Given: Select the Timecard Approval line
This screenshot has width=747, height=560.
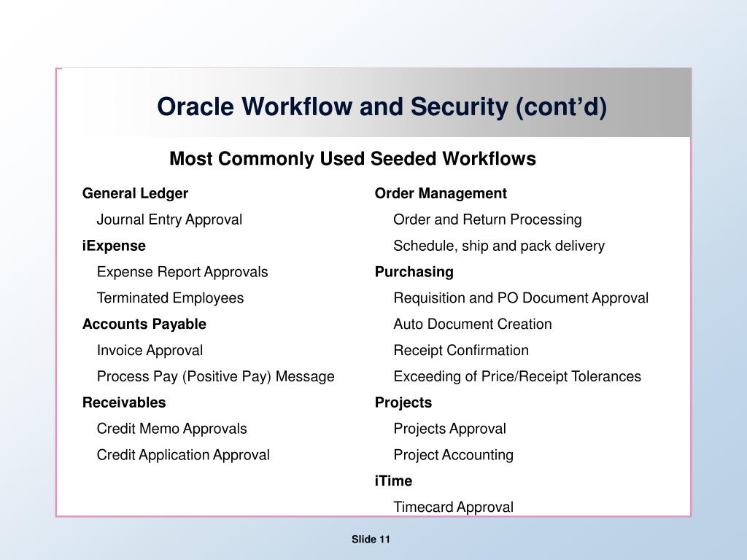Looking at the screenshot, I should pyautogui.click(x=453, y=507).
